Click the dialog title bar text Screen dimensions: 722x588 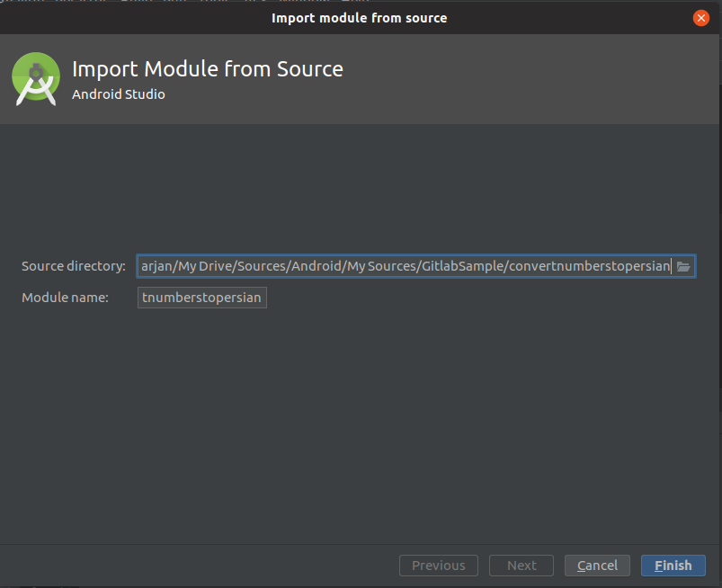click(359, 18)
